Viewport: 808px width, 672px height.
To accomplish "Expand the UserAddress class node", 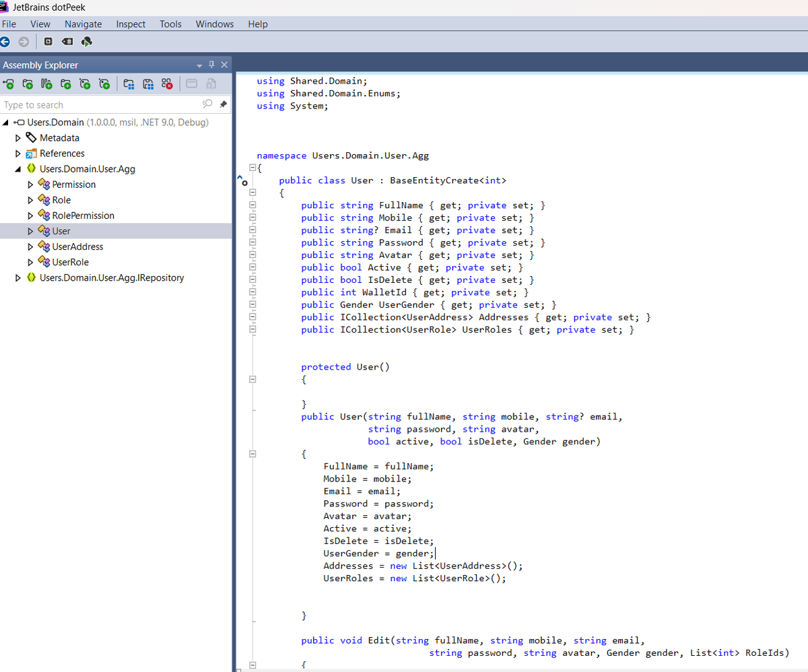I will click(30, 246).
